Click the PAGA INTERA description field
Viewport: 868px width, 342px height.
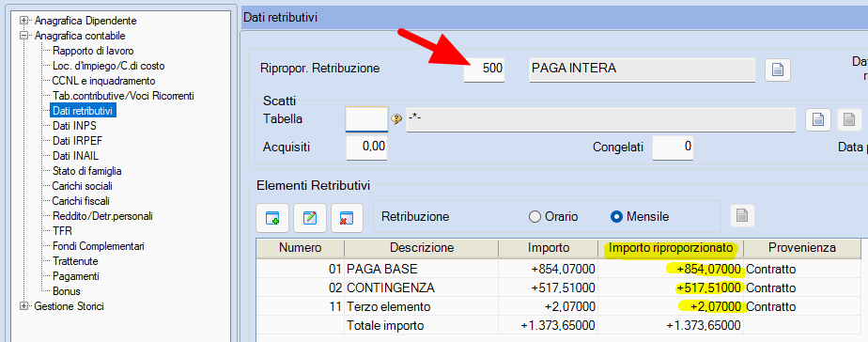pyautogui.click(x=643, y=70)
